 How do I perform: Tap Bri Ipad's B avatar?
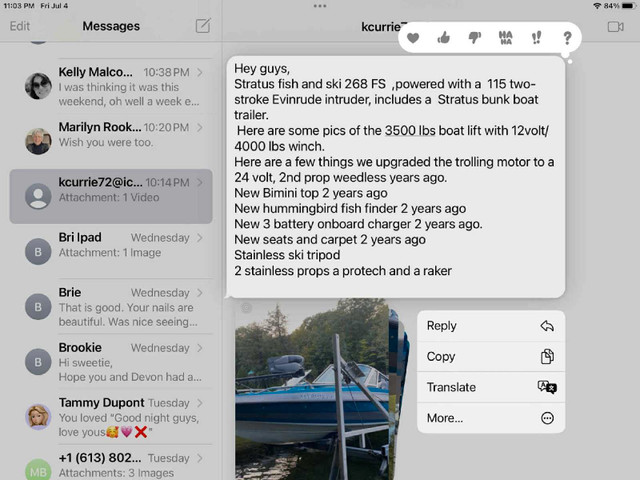(x=38, y=251)
